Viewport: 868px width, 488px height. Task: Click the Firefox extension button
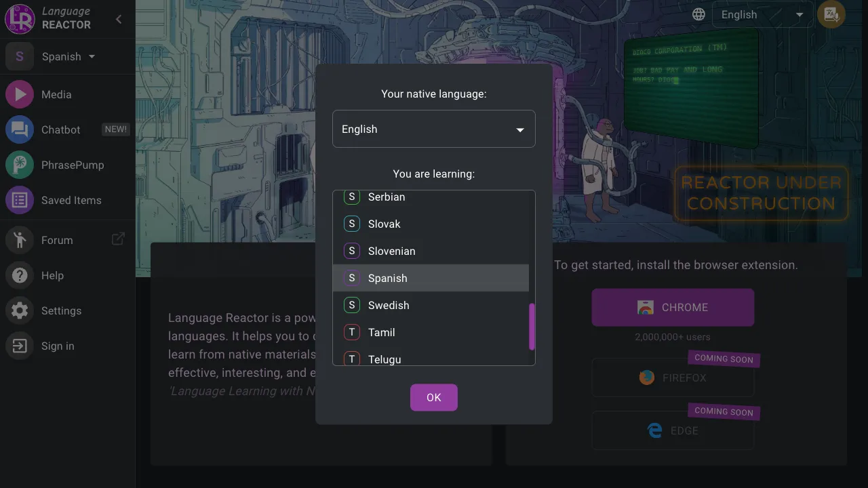[x=673, y=378]
